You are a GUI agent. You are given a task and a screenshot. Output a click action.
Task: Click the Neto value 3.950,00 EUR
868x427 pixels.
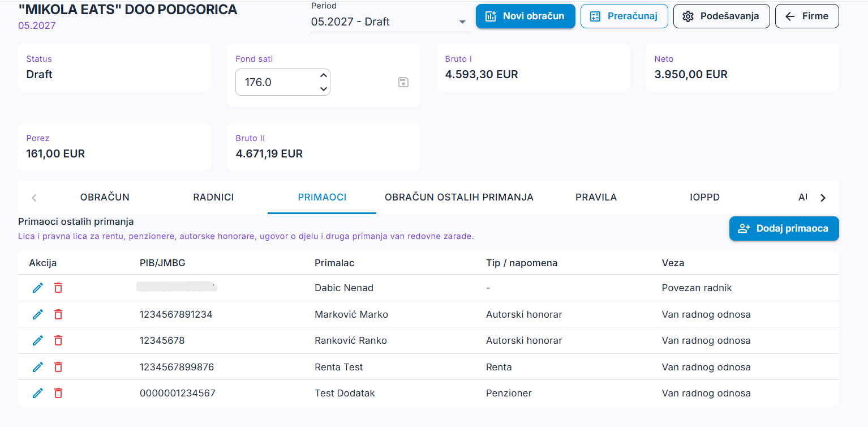(691, 74)
